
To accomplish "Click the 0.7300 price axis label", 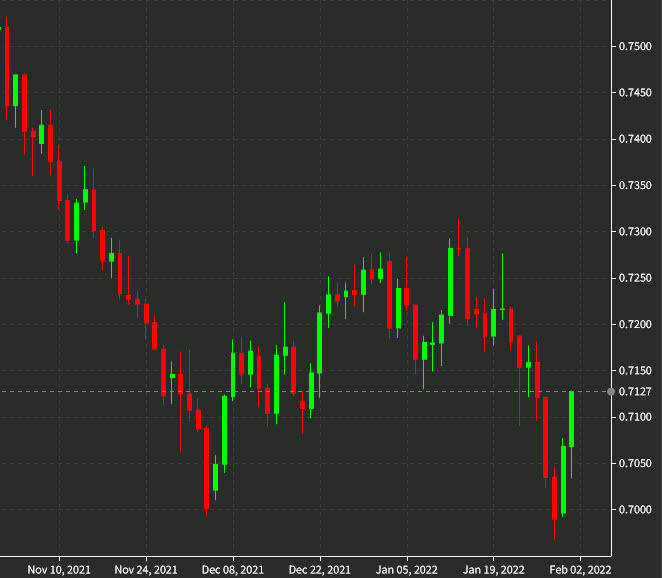I will (636, 232).
